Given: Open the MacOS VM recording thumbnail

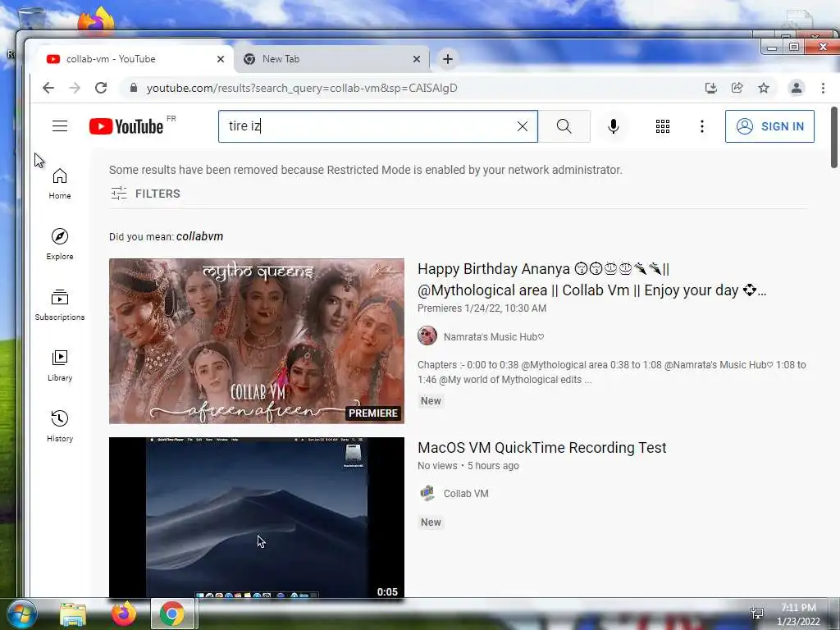Looking at the screenshot, I should (257, 518).
